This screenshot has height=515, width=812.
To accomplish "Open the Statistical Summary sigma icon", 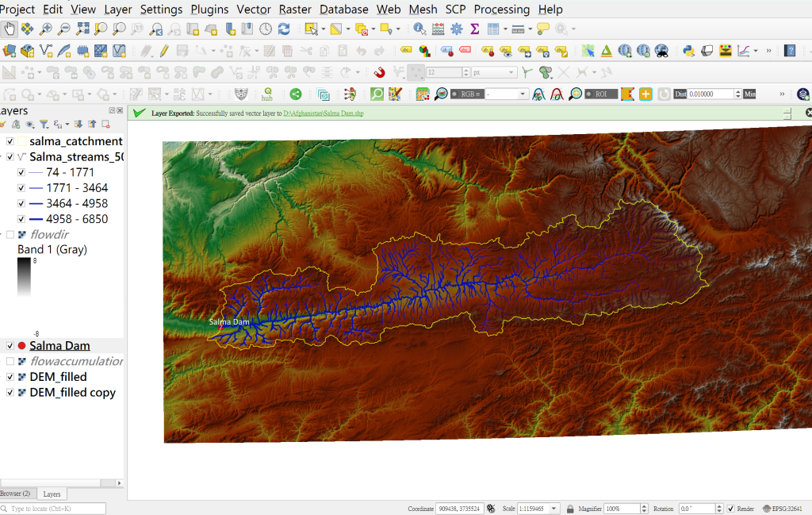I will point(474,29).
